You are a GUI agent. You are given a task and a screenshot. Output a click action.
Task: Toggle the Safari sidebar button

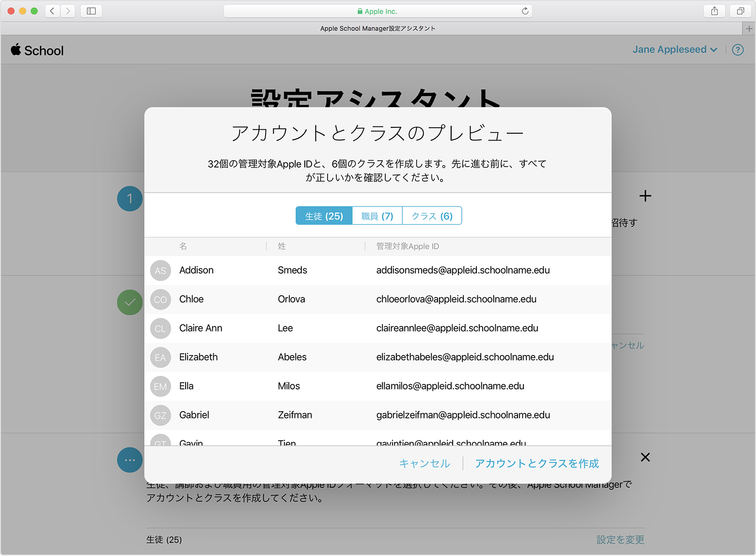point(91,11)
